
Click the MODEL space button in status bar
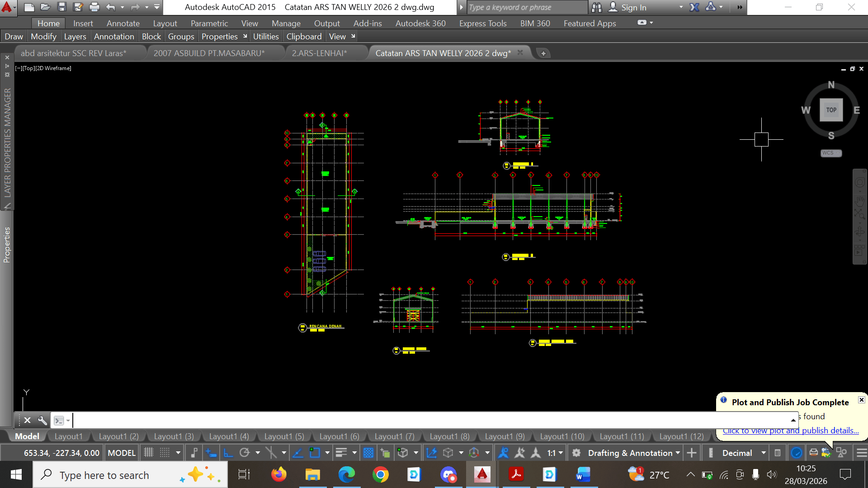pyautogui.click(x=121, y=453)
